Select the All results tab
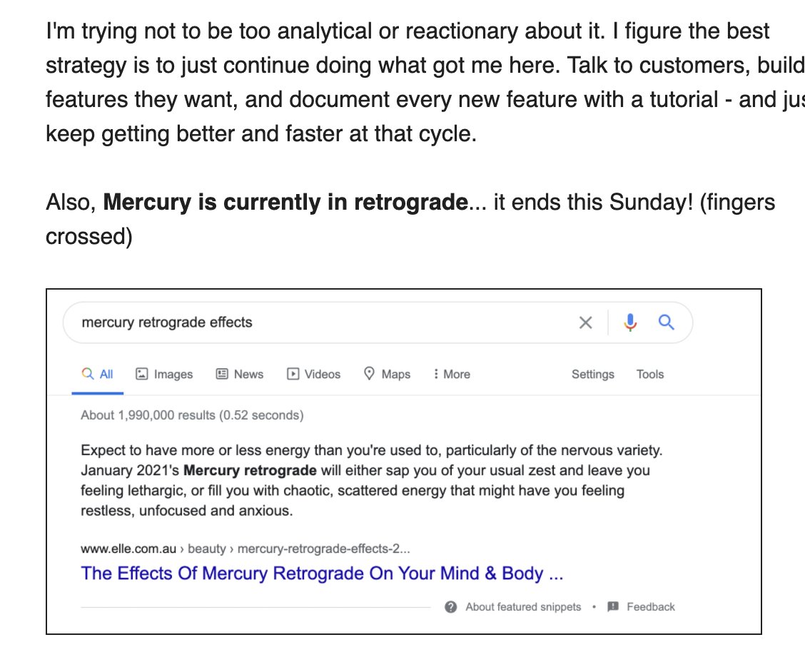805x672 pixels. [98, 374]
